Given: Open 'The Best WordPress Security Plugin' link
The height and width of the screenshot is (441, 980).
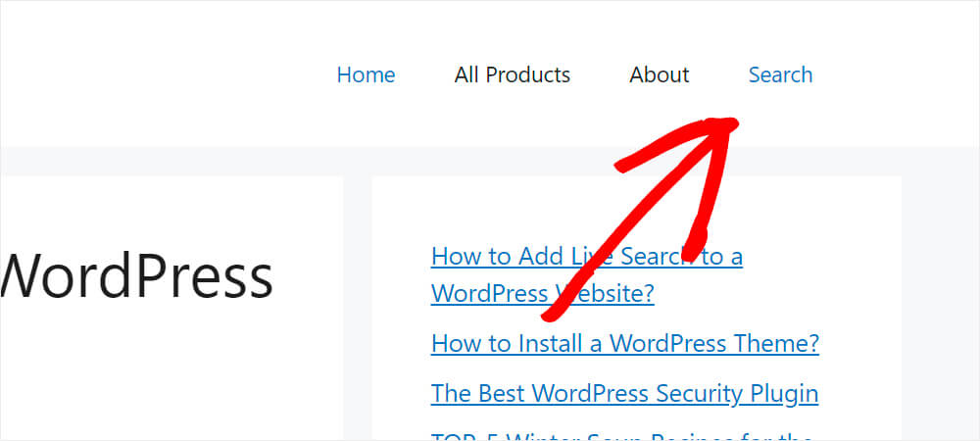Looking at the screenshot, I should pos(624,394).
